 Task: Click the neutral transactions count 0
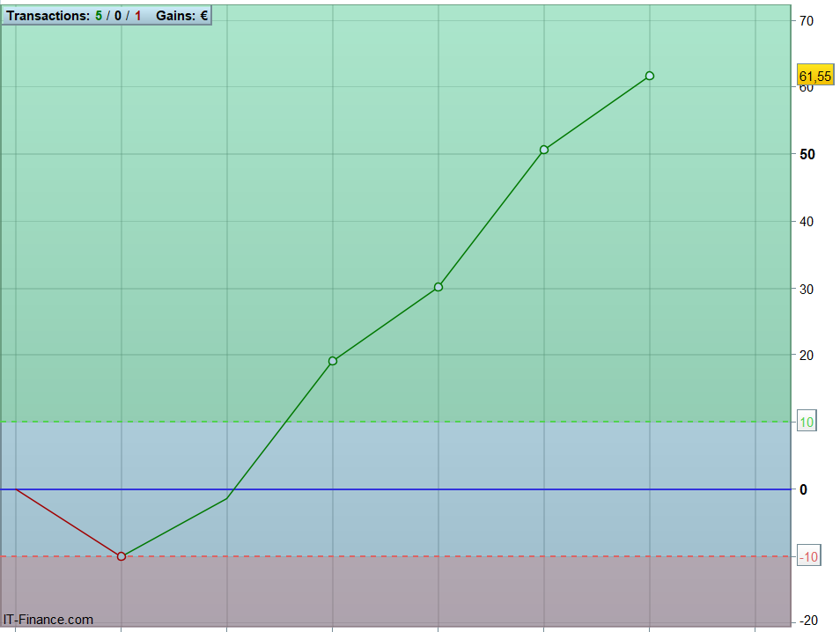(x=118, y=16)
